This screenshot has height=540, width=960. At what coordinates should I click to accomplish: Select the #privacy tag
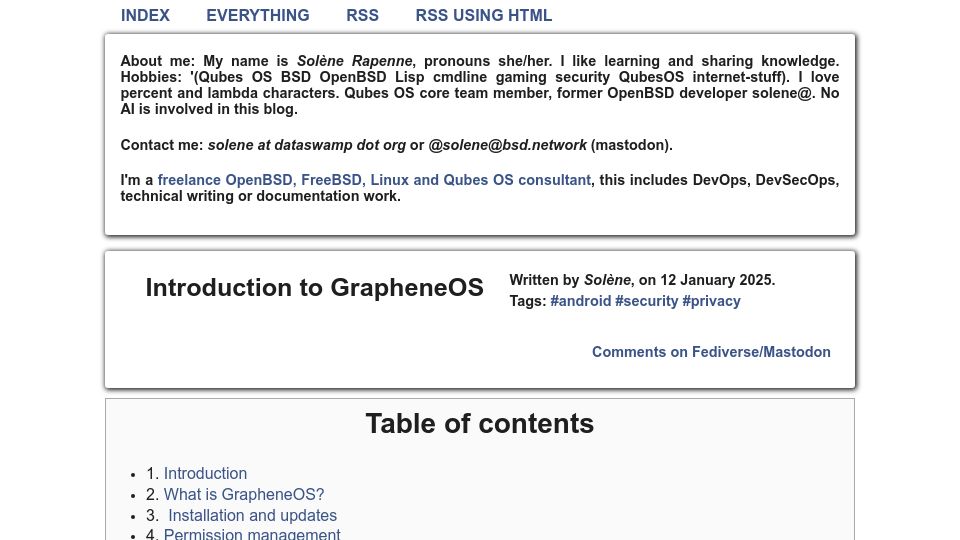711,301
